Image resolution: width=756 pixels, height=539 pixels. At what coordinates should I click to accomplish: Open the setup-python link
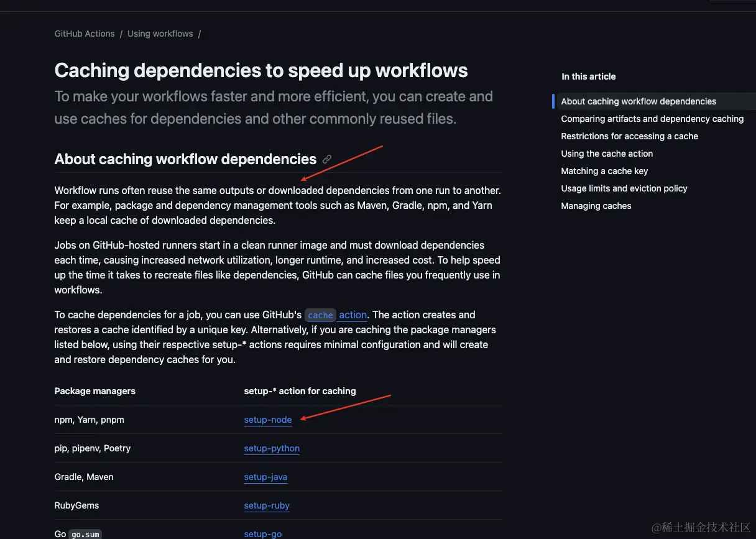click(x=272, y=448)
